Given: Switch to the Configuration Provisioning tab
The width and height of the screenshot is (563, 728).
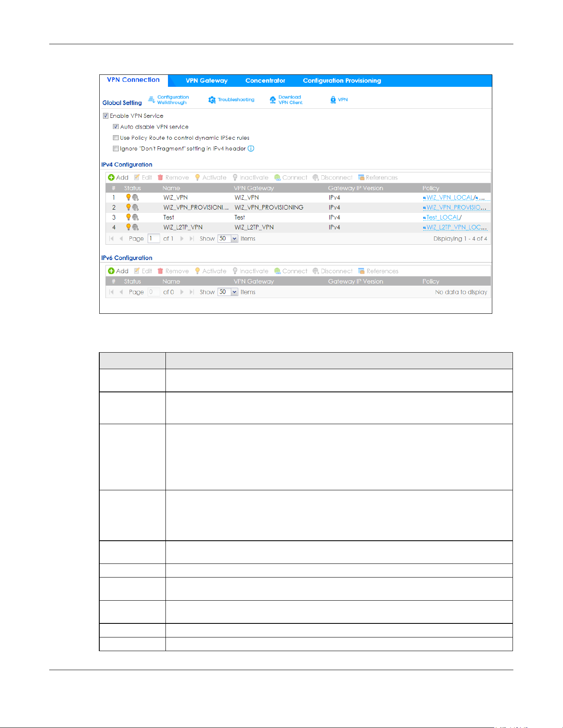Looking at the screenshot, I should click(342, 81).
